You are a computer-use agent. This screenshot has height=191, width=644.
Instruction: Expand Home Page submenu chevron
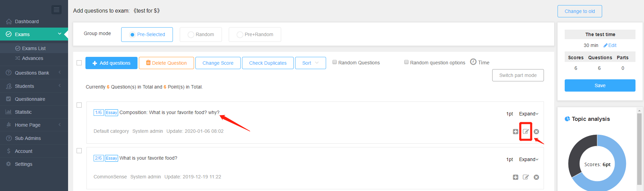point(60,125)
